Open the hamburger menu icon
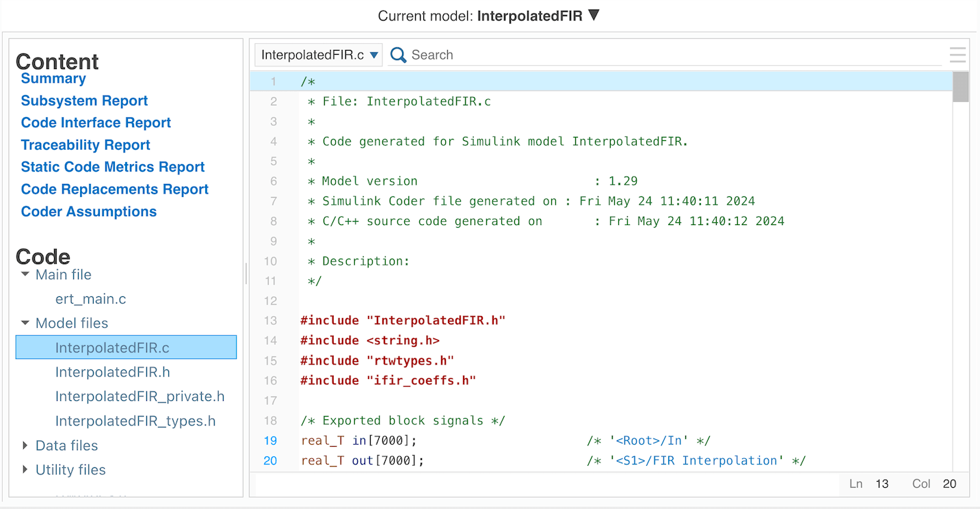Screen dimensions: 980x509 click(957, 55)
